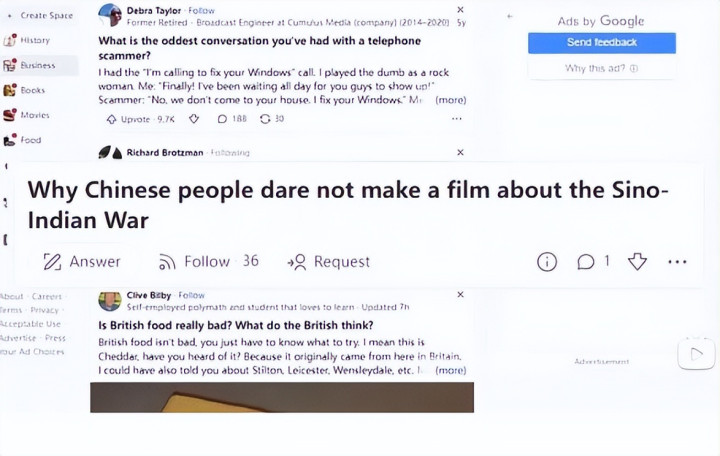Screen dimensions: 720x456
Task: Request answers for Sino-Indian War question
Action: coord(328,261)
